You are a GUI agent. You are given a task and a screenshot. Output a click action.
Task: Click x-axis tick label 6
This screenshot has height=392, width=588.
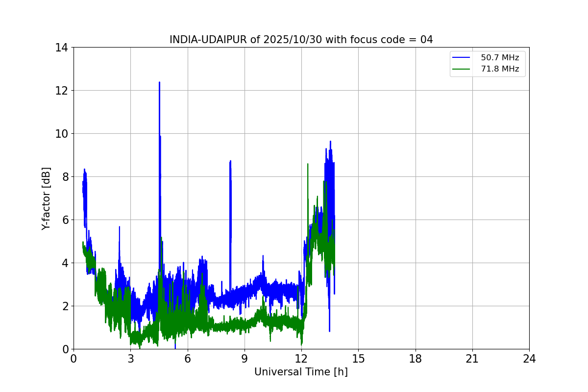coord(187,359)
